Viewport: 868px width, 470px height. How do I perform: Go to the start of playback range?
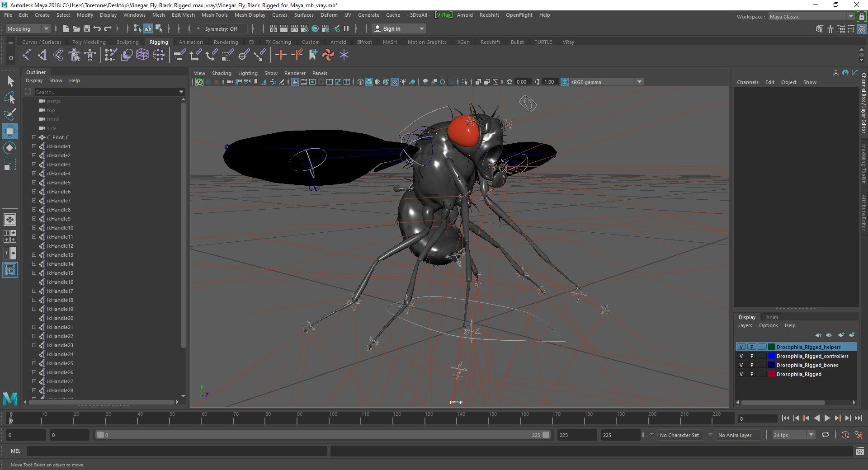point(785,418)
